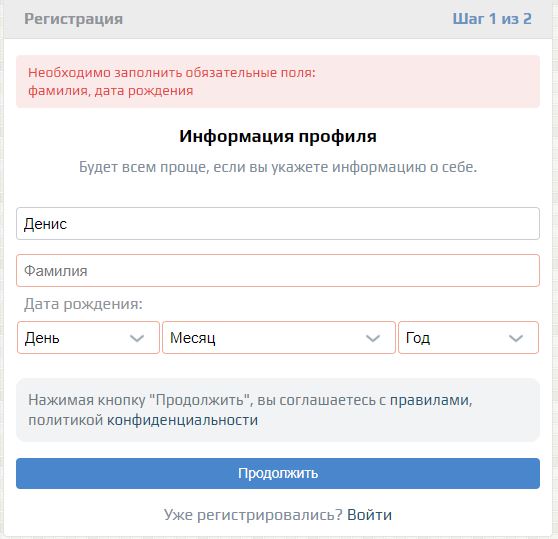This screenshot has height=539, width=558.
Task: Open the Год birth year dropdown
Action: [468, 338]
